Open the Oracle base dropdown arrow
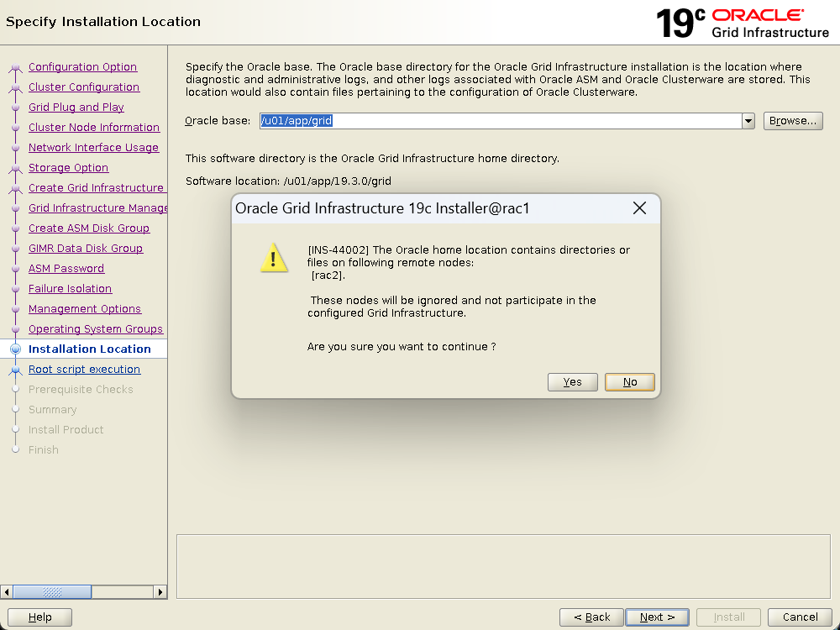 pos(748,121)
